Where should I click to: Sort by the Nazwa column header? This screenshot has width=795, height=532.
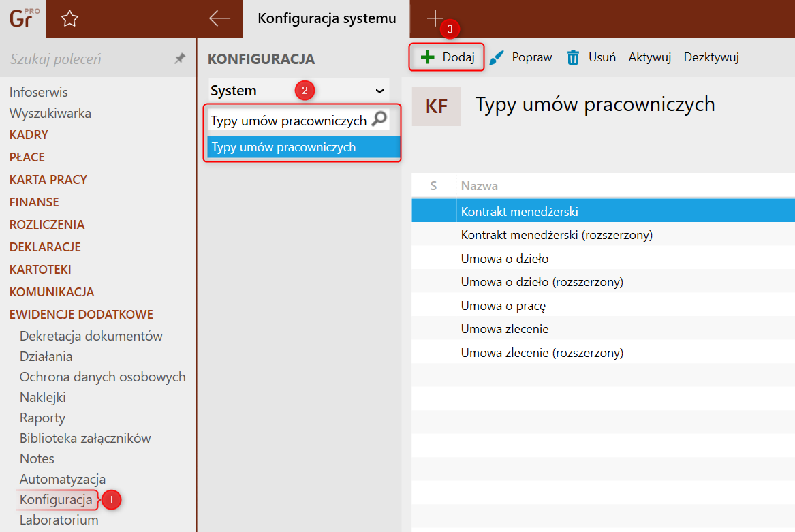point(479,186)
